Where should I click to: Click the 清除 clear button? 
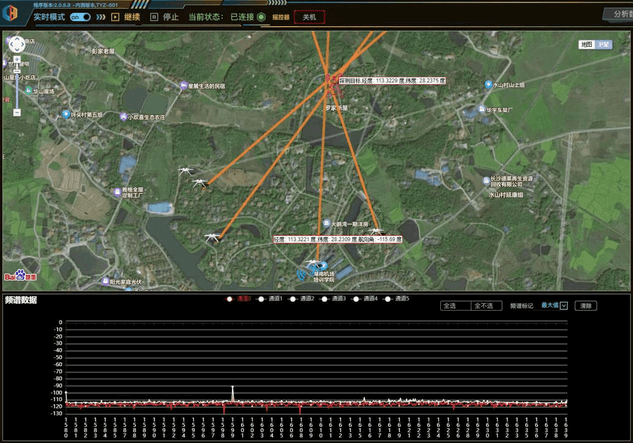pos(584,306)
